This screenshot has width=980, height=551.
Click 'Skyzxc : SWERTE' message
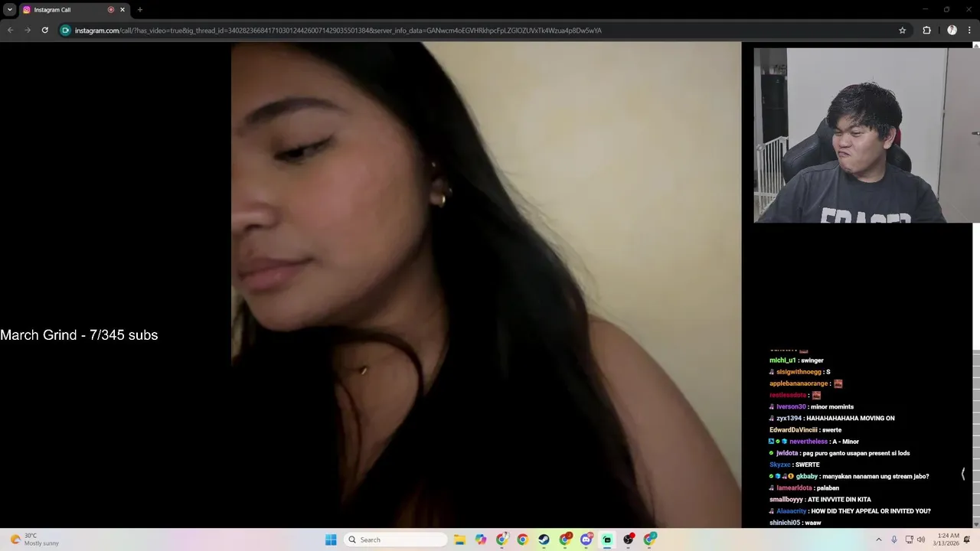(795, 465)
